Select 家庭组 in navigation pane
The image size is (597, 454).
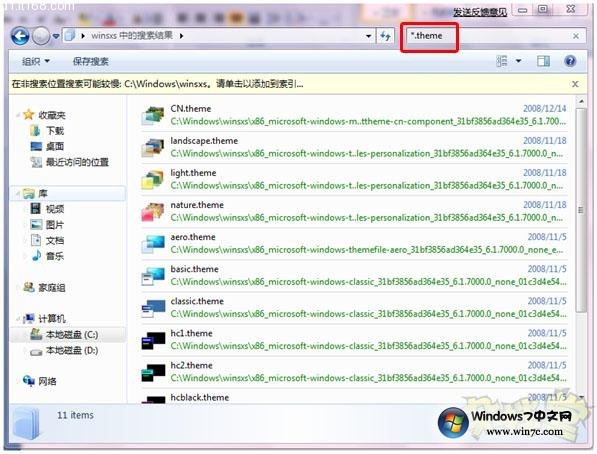[52, 288]
